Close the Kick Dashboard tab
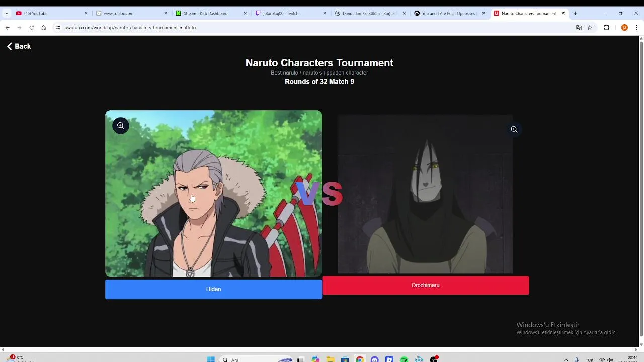 click(x=245, y=13)
